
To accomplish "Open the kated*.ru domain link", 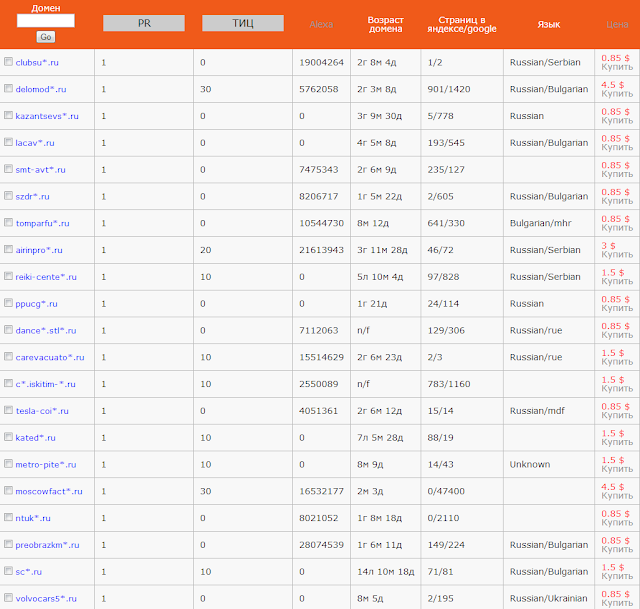I will pyautogui.click(x=36, y=438).
